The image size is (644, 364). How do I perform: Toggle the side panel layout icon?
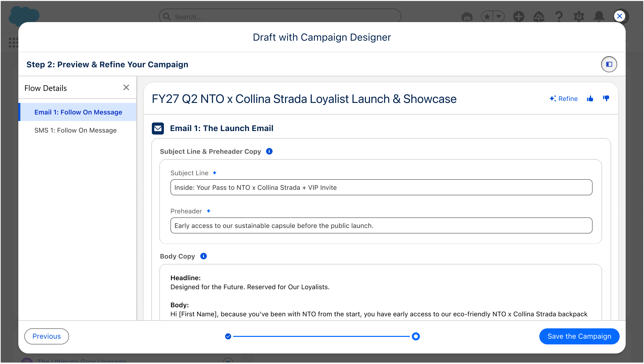click(609, 64)
